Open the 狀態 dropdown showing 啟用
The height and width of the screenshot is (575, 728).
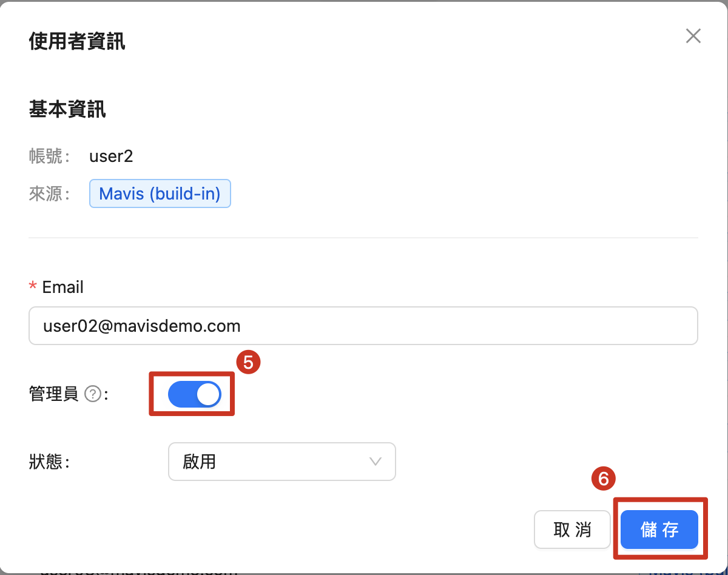pyautogui.click(x=282, y=462)
